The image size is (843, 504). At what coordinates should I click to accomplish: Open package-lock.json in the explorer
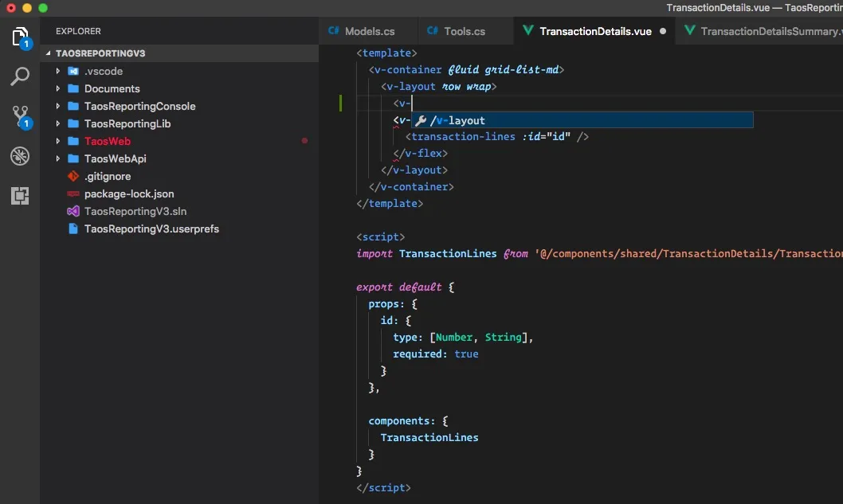(129, 193)
